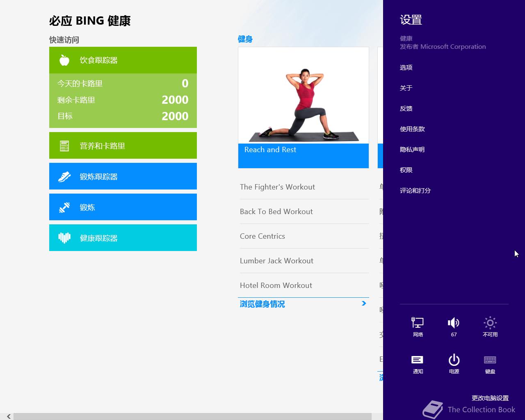Click the scrollbar left arrow at bottom
The width and height of the screenshot is (525, 420).
tap(9, 416)
